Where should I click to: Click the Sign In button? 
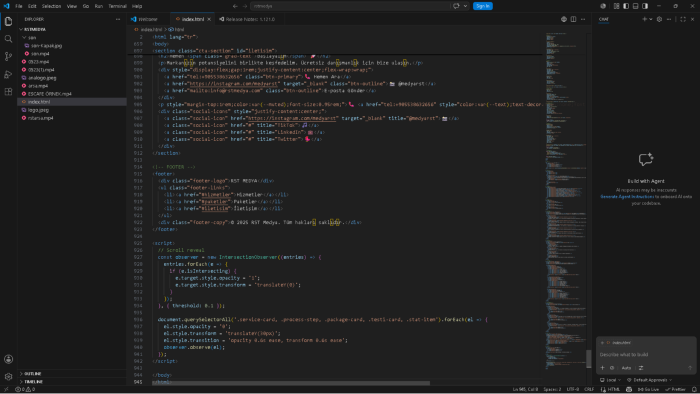tap(483, 6)
